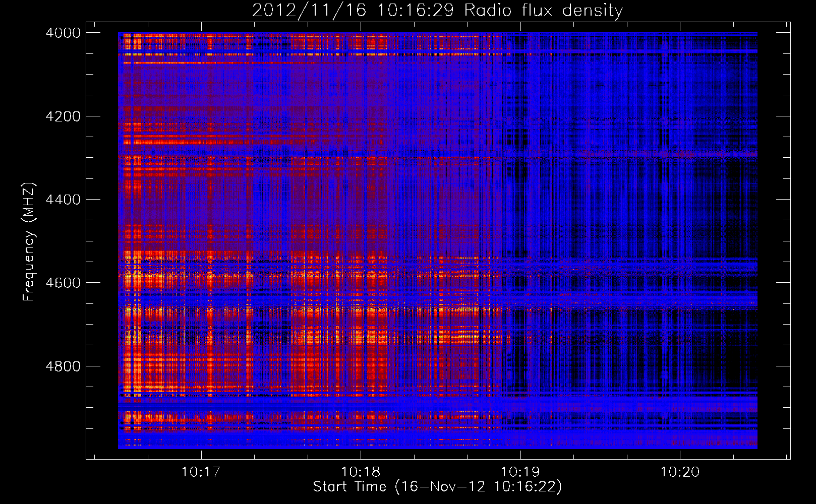The image size is (816, 504).
Task: Click the "Start Time (16-Nov-12 10:16:22)" axis label
Action: [437, 487]
